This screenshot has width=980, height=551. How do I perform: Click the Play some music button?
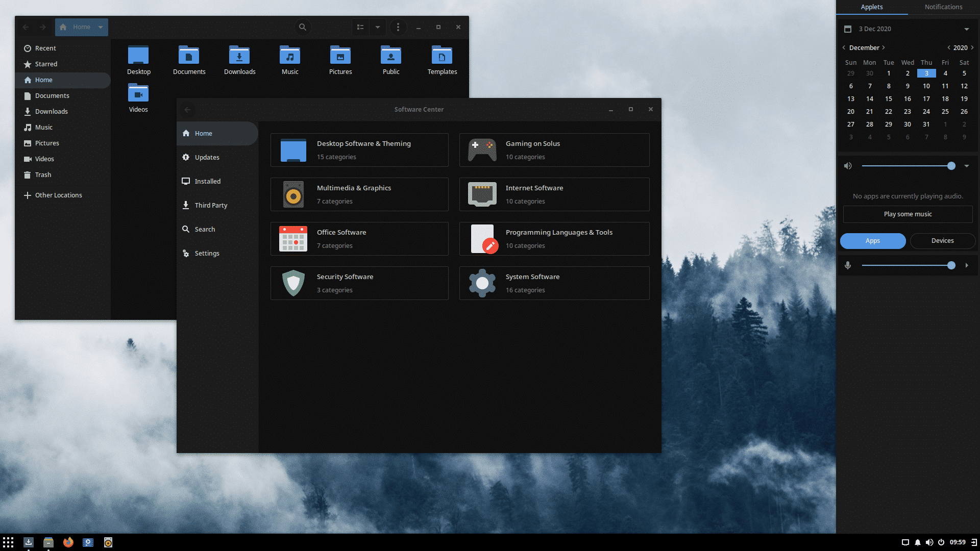[x=908, y=214]
